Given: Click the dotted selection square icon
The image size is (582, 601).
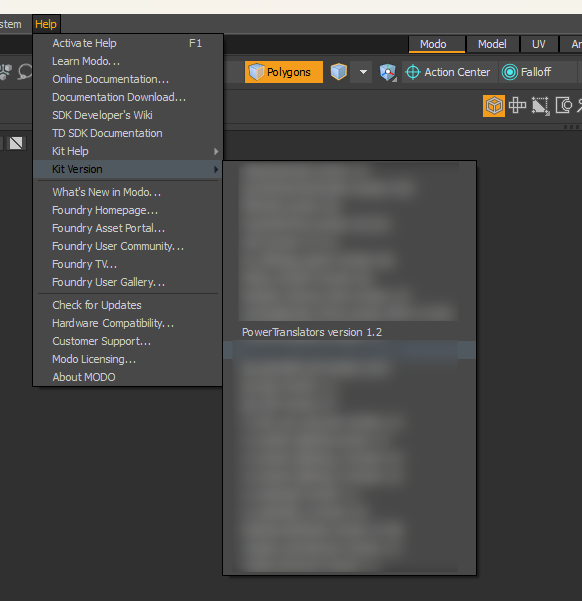Looking at the screenshot, I should pyautogui.click(x=541, y=106).
